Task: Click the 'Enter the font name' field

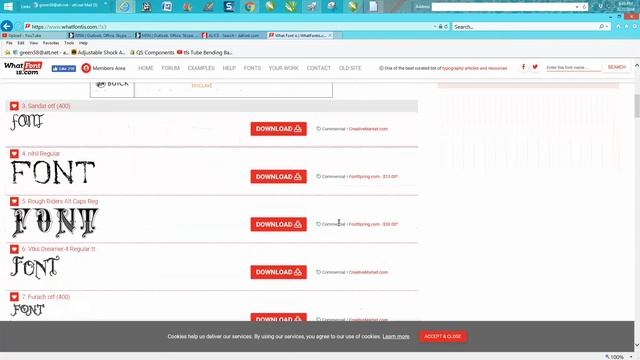Action: pos(573,67)
